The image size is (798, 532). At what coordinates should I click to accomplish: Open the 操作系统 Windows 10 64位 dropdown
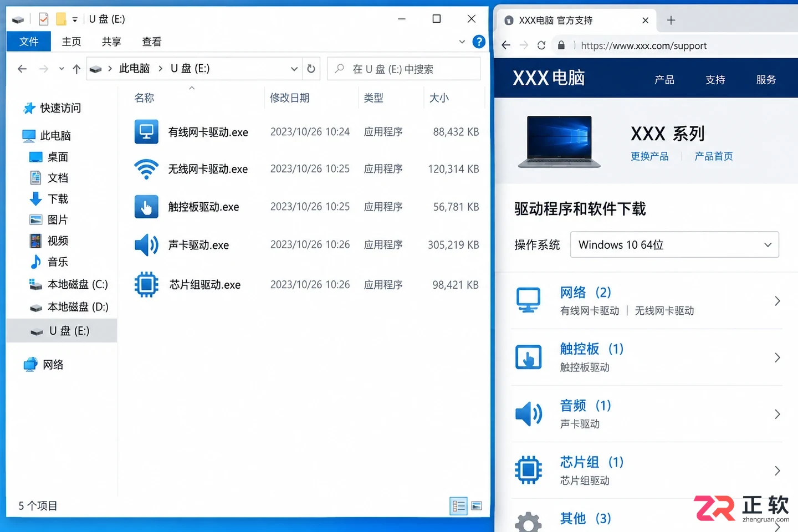point(674,244)
